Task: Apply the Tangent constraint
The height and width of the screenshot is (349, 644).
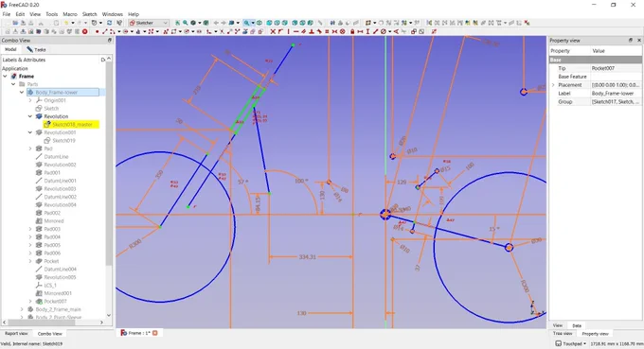Action: click(319, 31)
